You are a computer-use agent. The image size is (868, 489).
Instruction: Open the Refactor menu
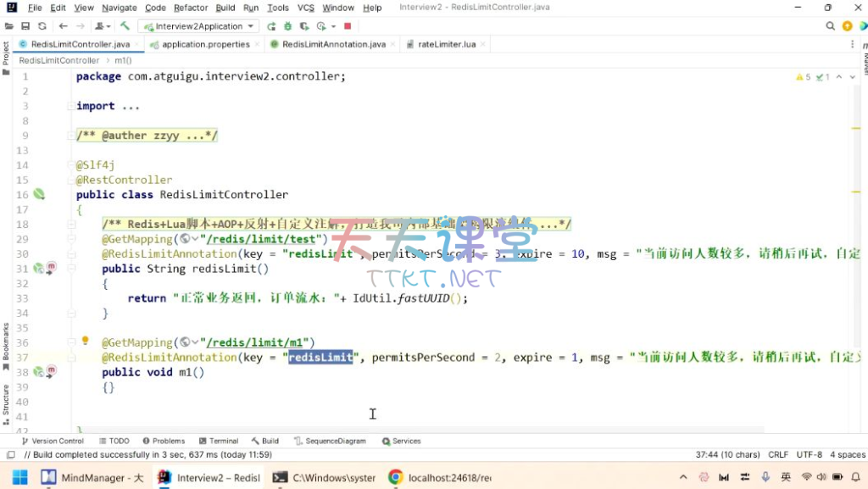click(x=190, y=8)
